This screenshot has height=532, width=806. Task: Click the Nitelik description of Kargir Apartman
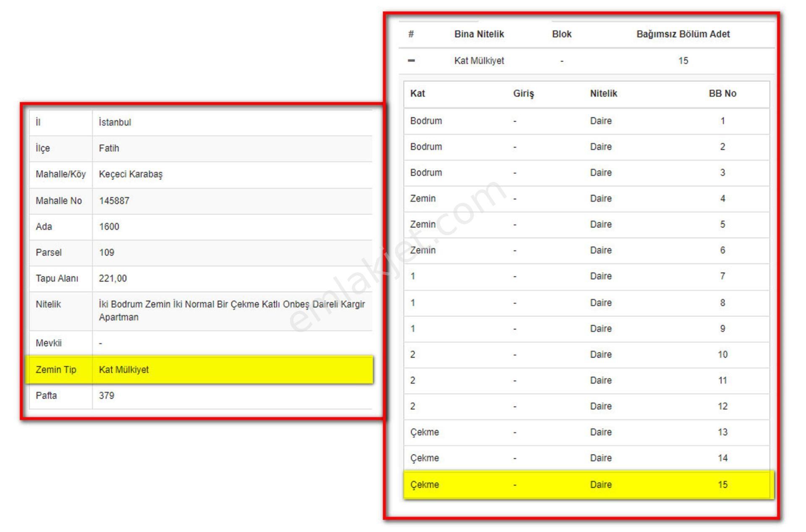click(x=232, y=311)
